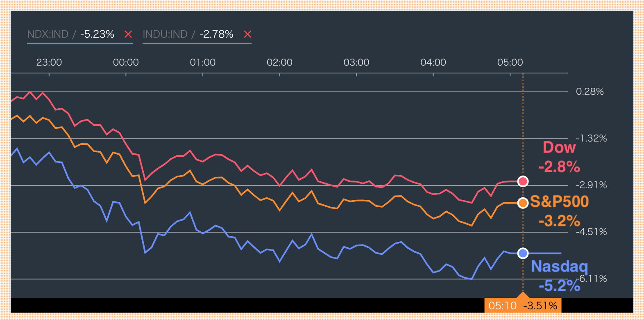Remove the INDU:IND series with its red X
644x320 pixels.
[x=247, y=34]
